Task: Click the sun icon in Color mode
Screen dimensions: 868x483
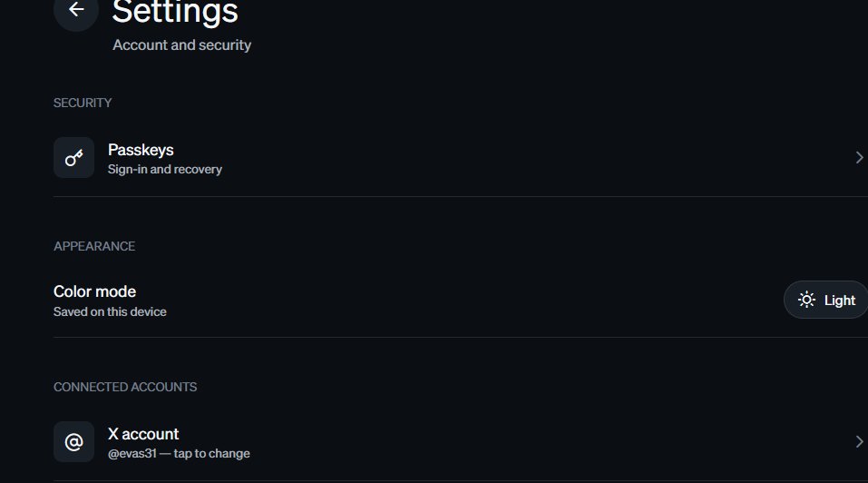Action: point(806,300)
